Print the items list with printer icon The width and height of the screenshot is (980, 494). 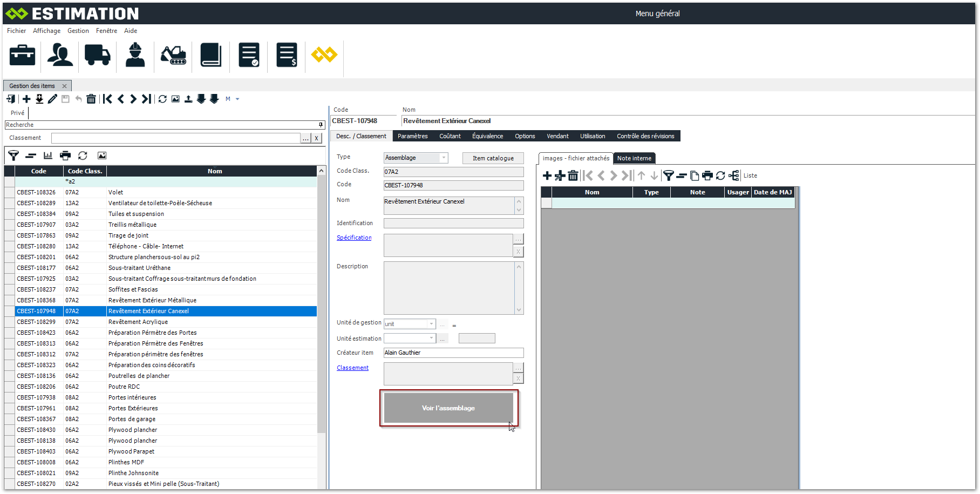(65, 155)
